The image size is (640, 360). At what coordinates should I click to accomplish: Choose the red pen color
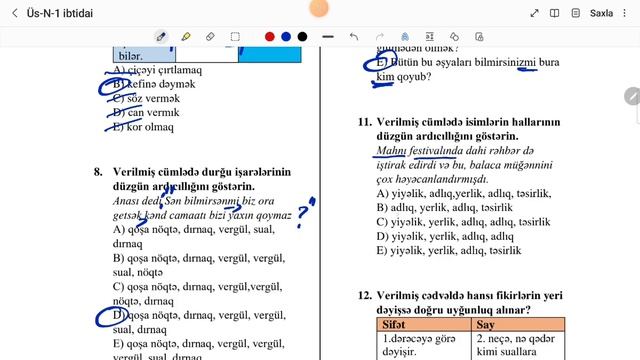coord(269,37)
